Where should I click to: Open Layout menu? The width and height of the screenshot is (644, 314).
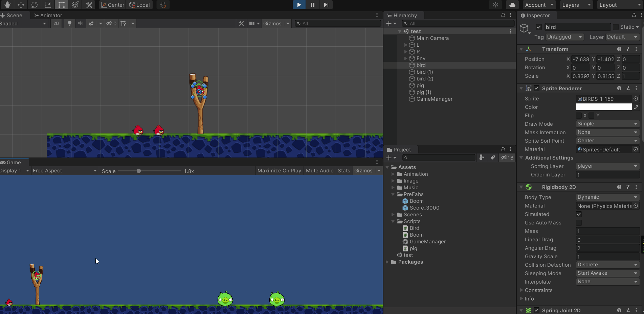[620, 5]
